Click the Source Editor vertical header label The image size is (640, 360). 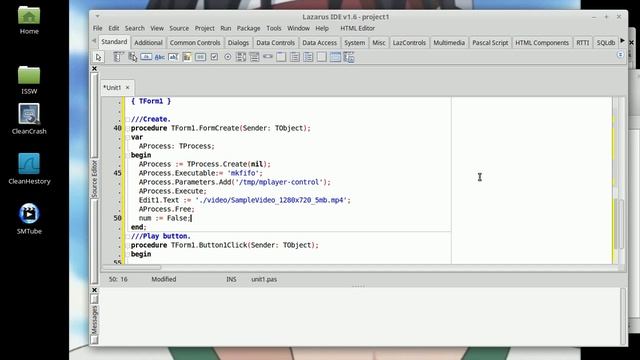point(94,179)
